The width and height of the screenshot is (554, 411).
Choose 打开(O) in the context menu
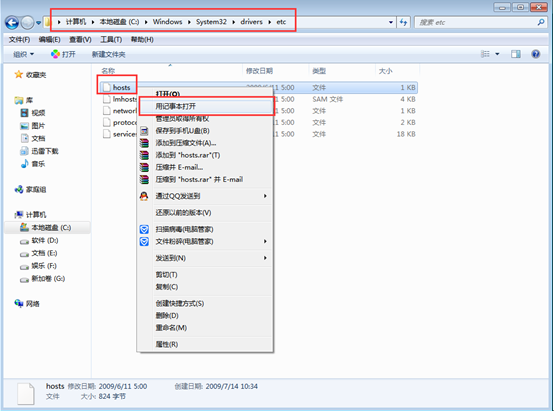[x=205, y=94]
